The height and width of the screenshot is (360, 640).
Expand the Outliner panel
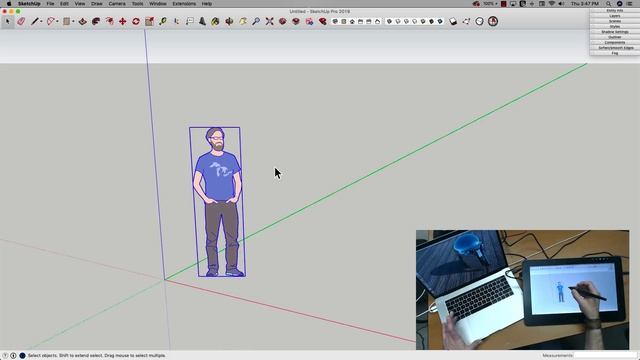pyautogui.click(x=615, y=37)
